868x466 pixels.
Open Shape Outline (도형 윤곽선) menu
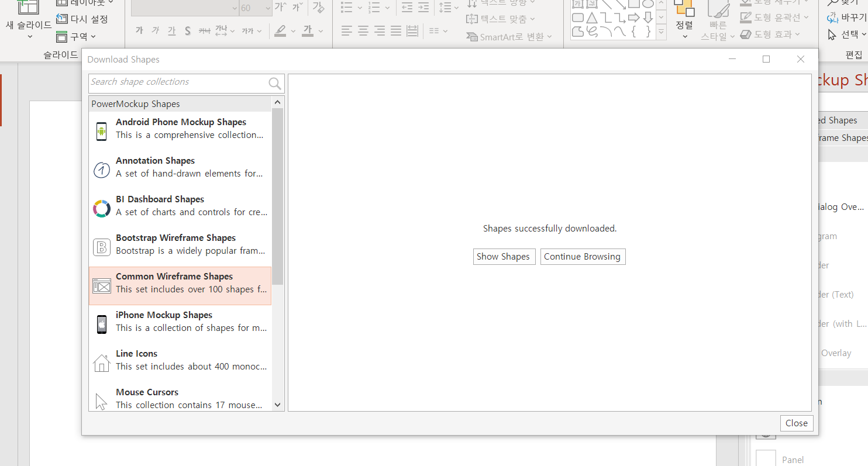click(774, 18)
